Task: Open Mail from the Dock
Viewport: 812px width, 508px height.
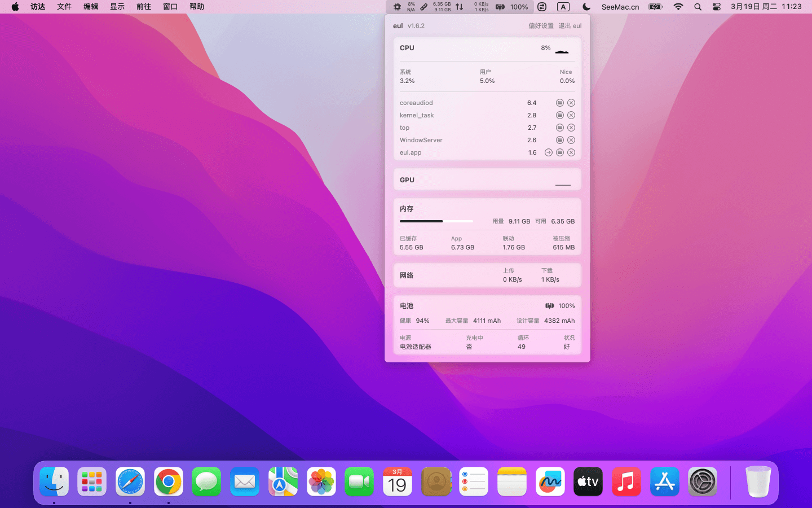Action: tap(245, 481)
